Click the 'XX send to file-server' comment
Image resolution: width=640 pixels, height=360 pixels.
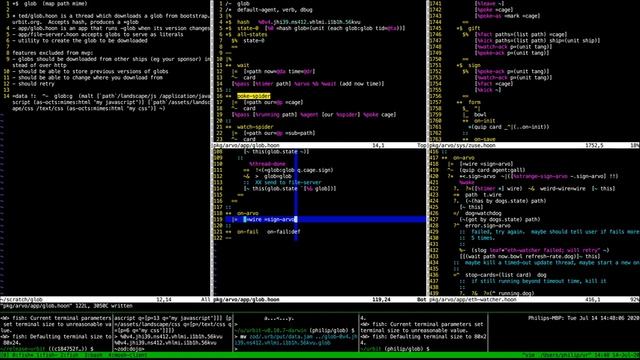[288, 182]
